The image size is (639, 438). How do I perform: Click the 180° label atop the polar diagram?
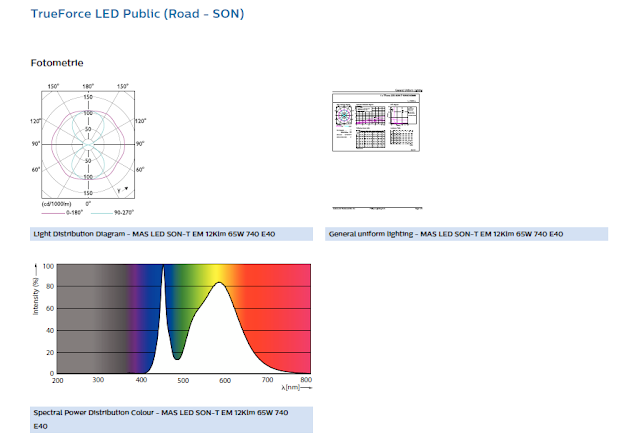point(88,86)
